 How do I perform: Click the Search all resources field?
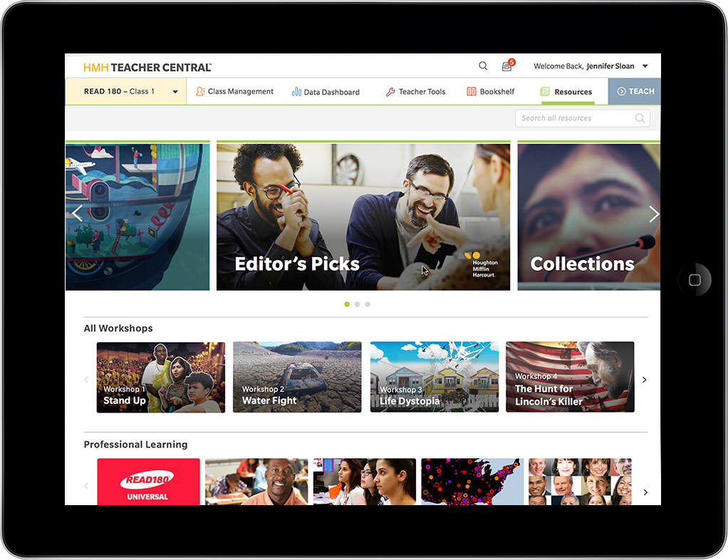click(x=576, y=118)
